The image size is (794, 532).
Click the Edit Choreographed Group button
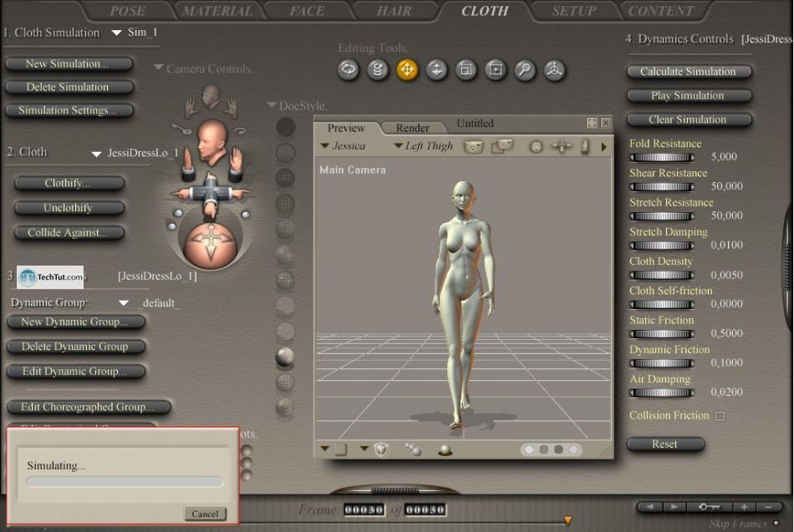pyautogui.click(x=88, y=408)
